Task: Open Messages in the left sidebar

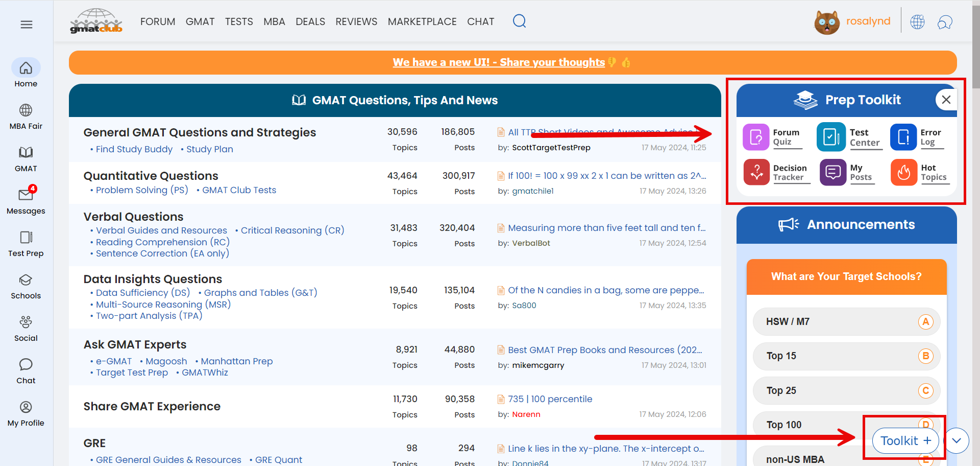Action: (26, 200)
